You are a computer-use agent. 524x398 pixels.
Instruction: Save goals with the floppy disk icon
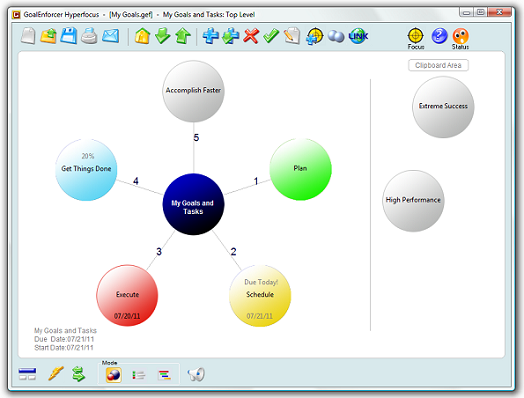tap(69, 35)
